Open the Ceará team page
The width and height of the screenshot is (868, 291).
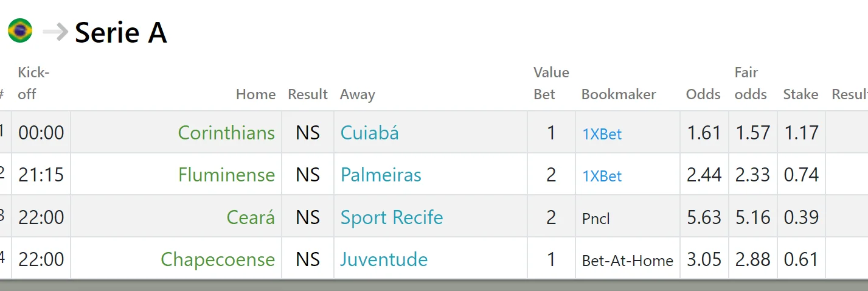pos(251,217)
